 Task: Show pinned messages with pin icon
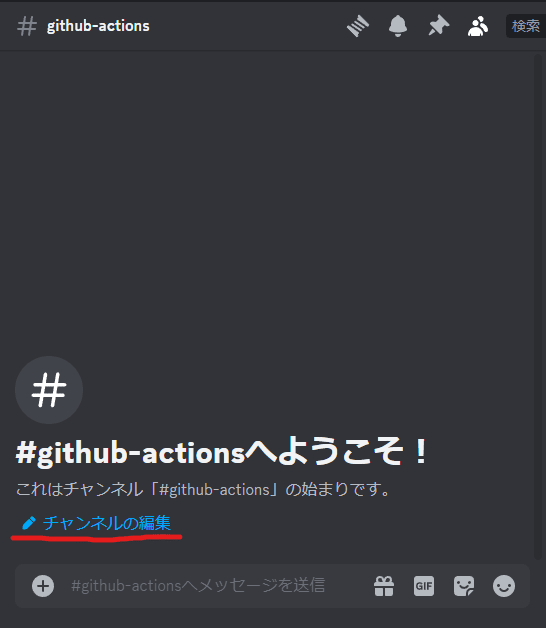(x=438, y=26)
